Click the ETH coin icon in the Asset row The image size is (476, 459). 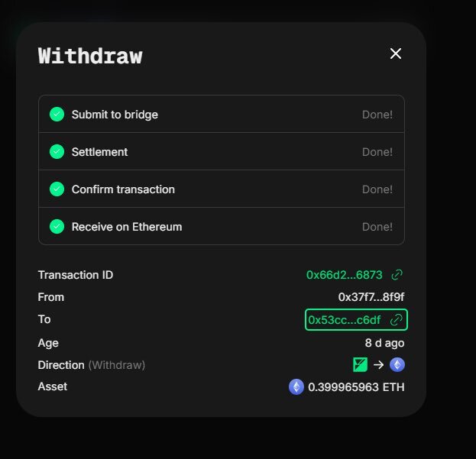(296, 387)
